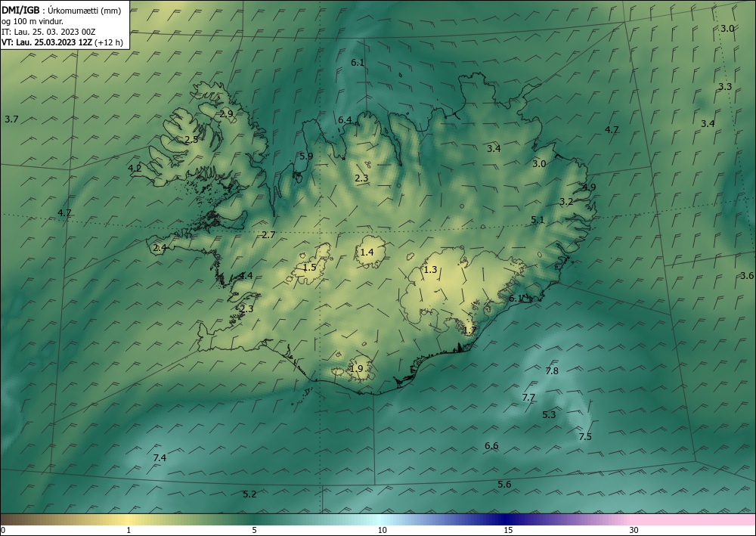Click the map value 5.6
This screenshot has height=536, width=756.
click(x=504, y=485)
